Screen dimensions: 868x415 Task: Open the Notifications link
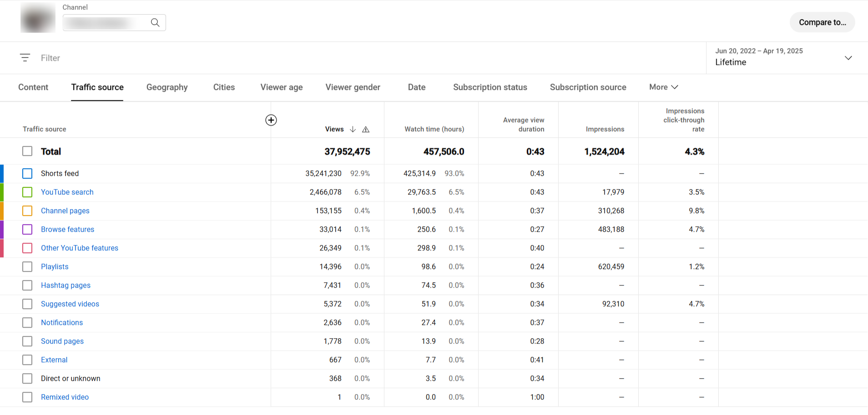pyautogui.click(x=62, y=322)
